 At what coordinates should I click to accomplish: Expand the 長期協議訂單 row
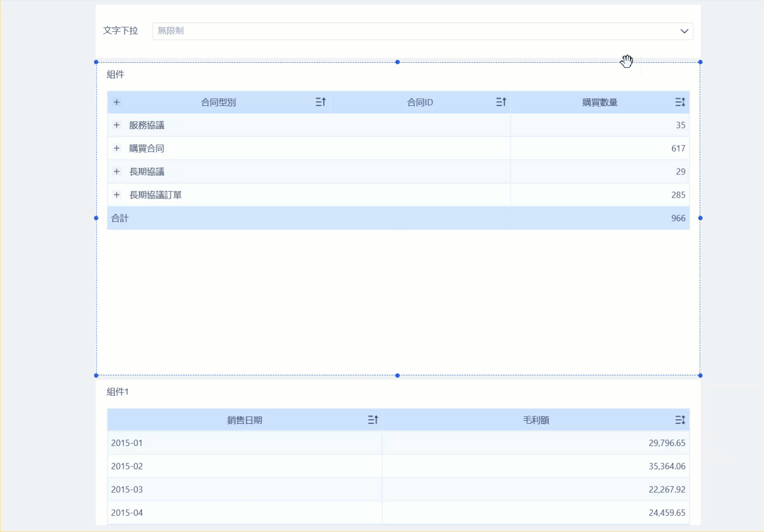coord(117,195)
